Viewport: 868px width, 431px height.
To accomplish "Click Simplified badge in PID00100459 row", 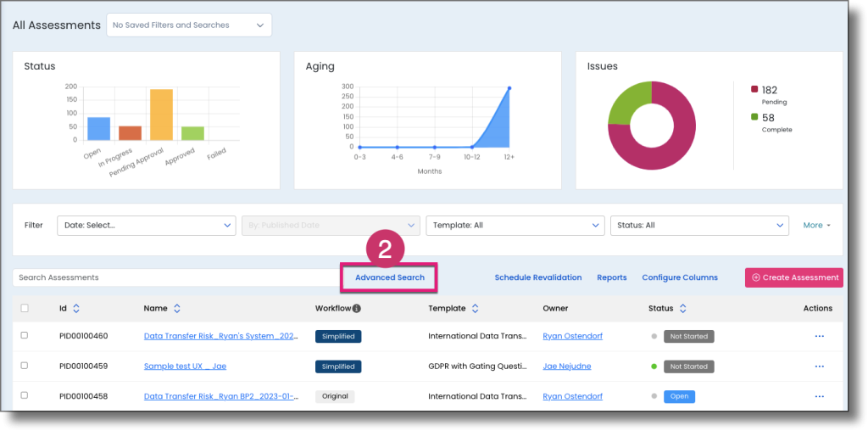I will [x=338, y=367].
